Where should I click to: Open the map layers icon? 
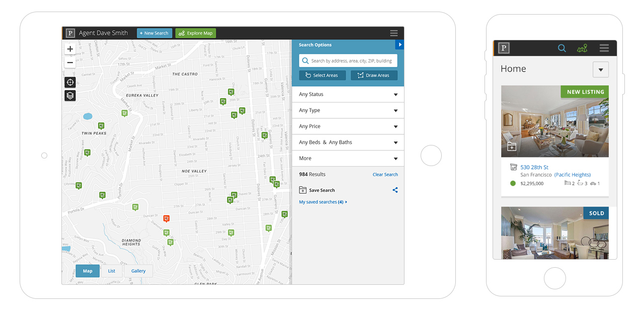pyautogui.click(x=70, y=96)
